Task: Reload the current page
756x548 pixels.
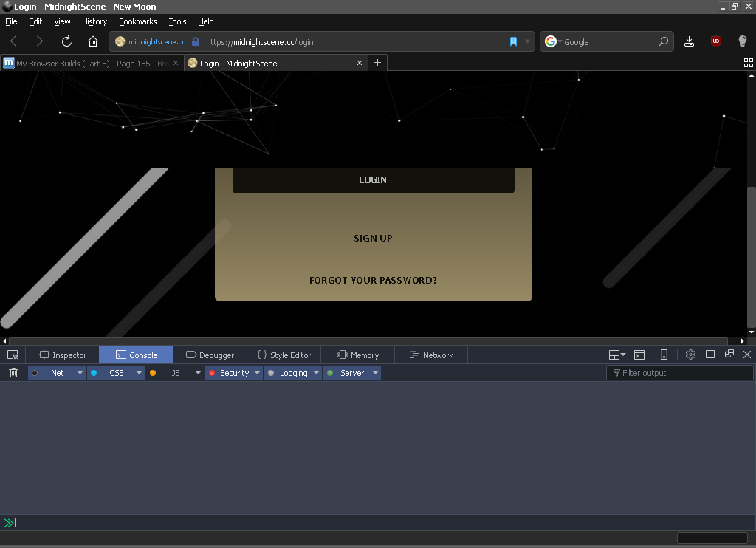Action: (x=66, y=41)
